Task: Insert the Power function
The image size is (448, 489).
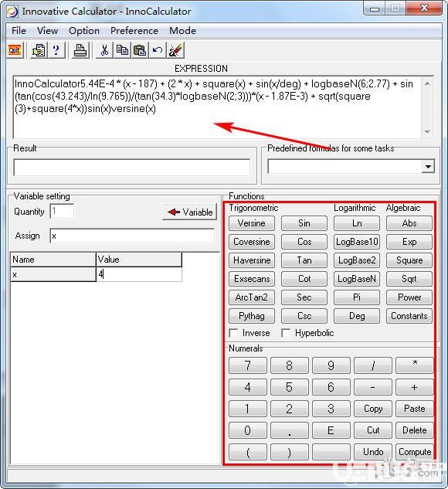Action: [409, 297]
